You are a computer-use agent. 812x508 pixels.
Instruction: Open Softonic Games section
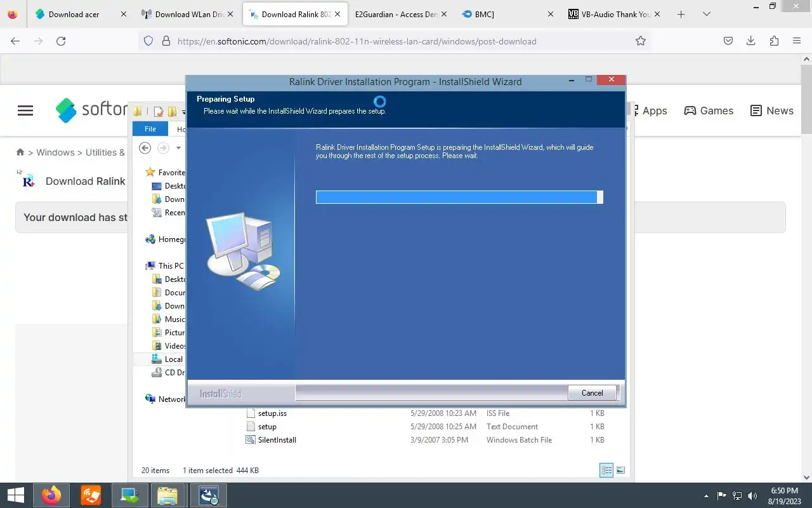click(709, 110)
